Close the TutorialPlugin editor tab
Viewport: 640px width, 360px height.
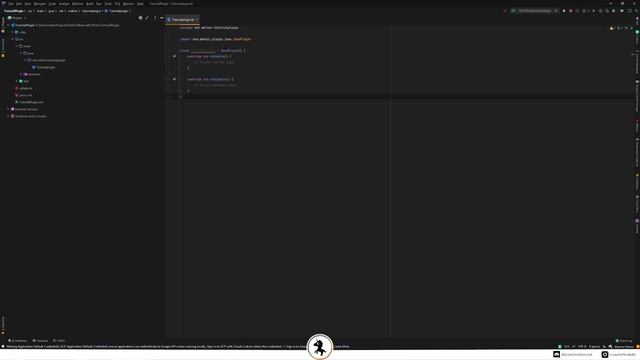(197, 20)
